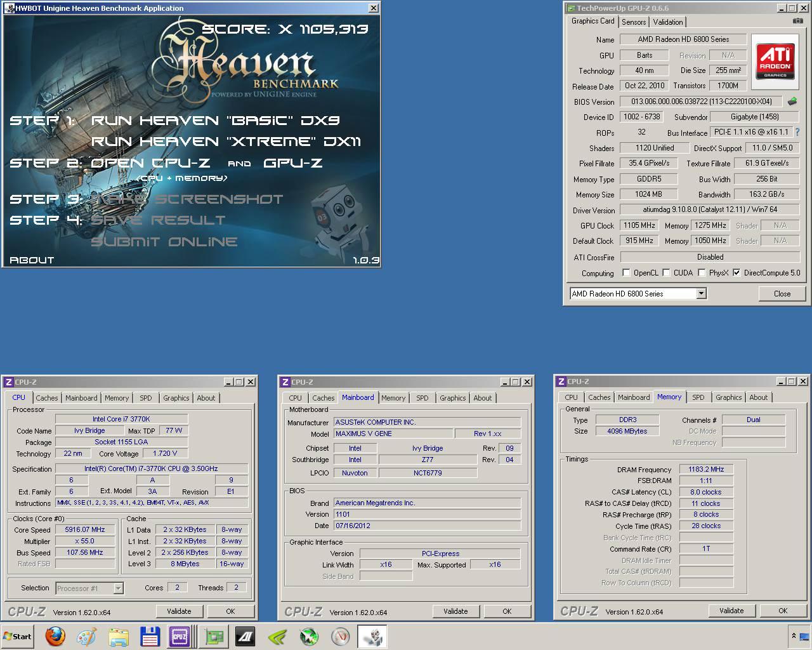Click Validate in left CPU-Z window
The height and width of the screenshot is (650, 812).
[179, 611]
